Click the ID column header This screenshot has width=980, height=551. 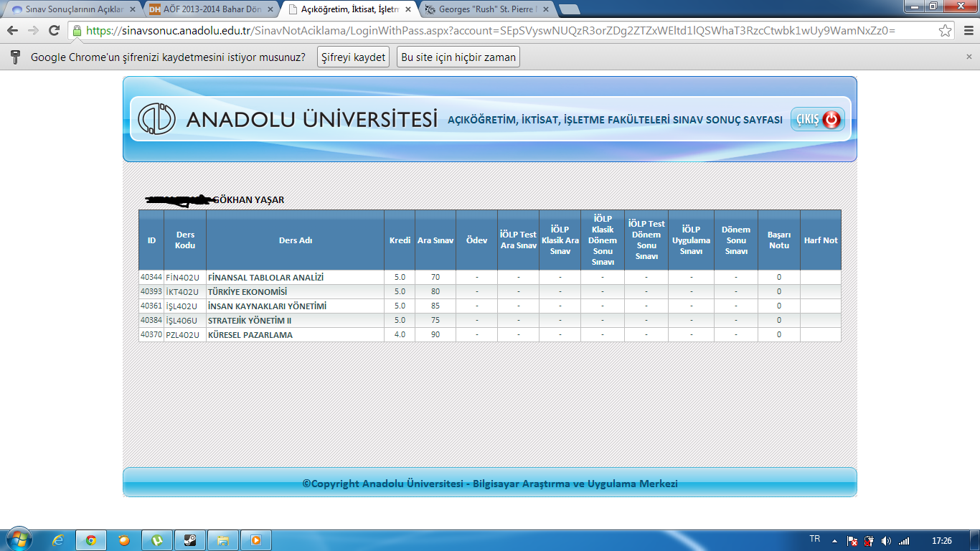tap(151, 240)
